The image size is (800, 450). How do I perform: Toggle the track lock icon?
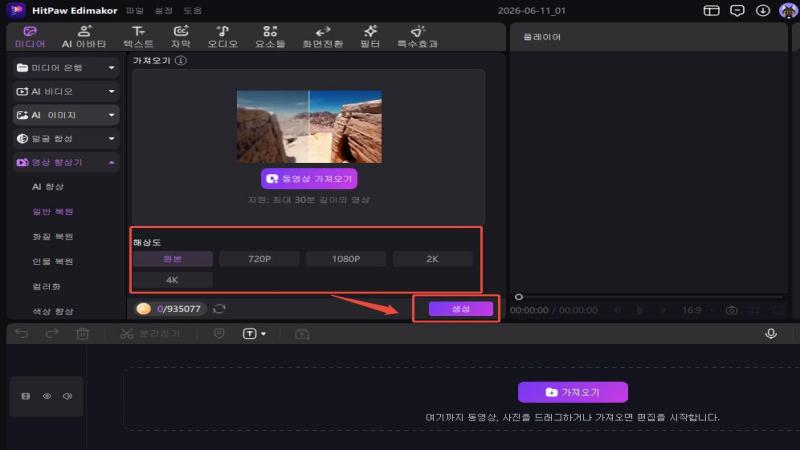[x=26, y=396]
